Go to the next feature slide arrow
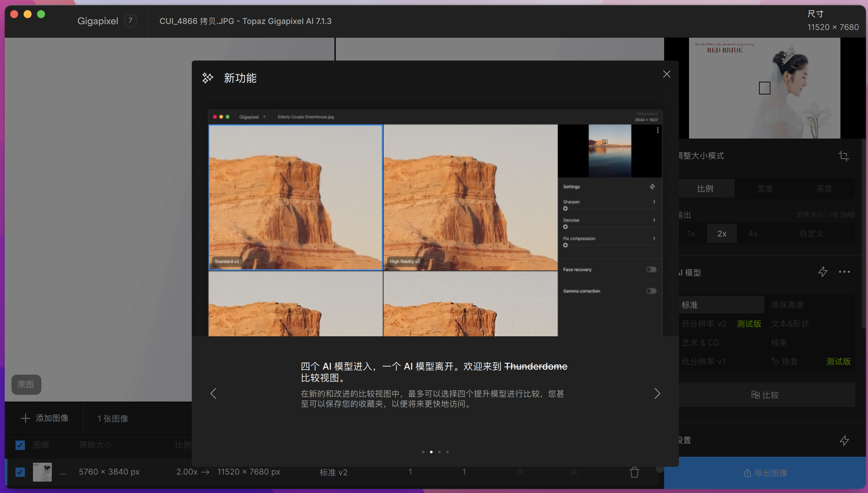The width and height of the screenshot is (868, 493). (x=657, y=393)
